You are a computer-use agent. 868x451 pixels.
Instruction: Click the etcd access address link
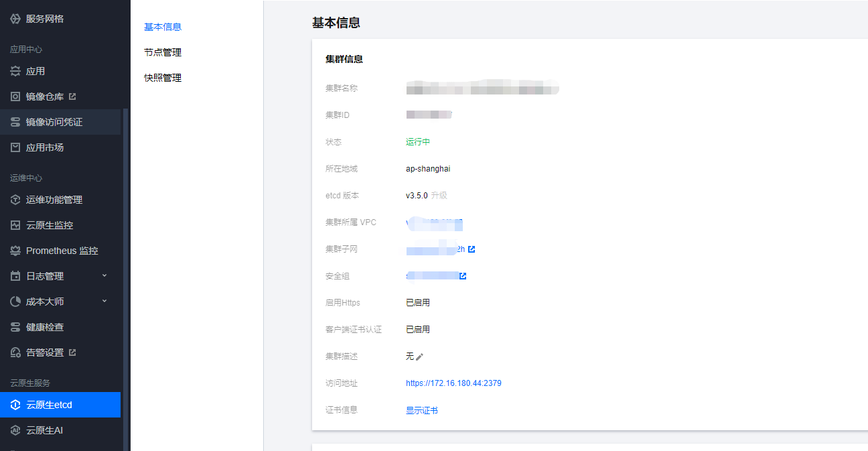(453, 383)
